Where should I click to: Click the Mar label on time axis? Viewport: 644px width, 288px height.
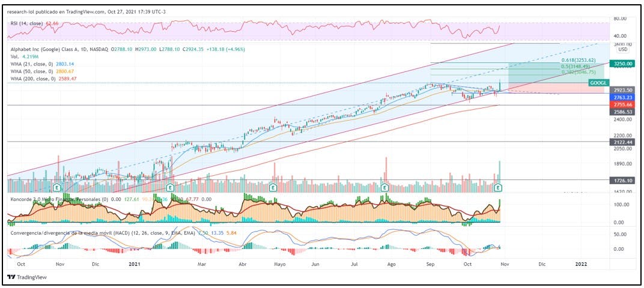pyautogui.click(x=201, y=265)
